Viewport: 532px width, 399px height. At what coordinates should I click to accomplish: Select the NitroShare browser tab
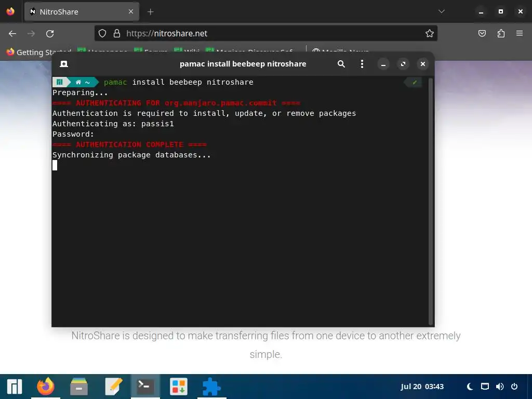click(x=82, y=12)
